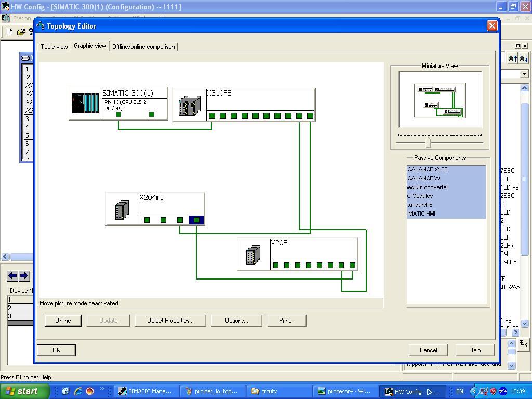This screenshot has height=399, width=532.
Task: Click the Print... button
Action: (x=287, y=321)
